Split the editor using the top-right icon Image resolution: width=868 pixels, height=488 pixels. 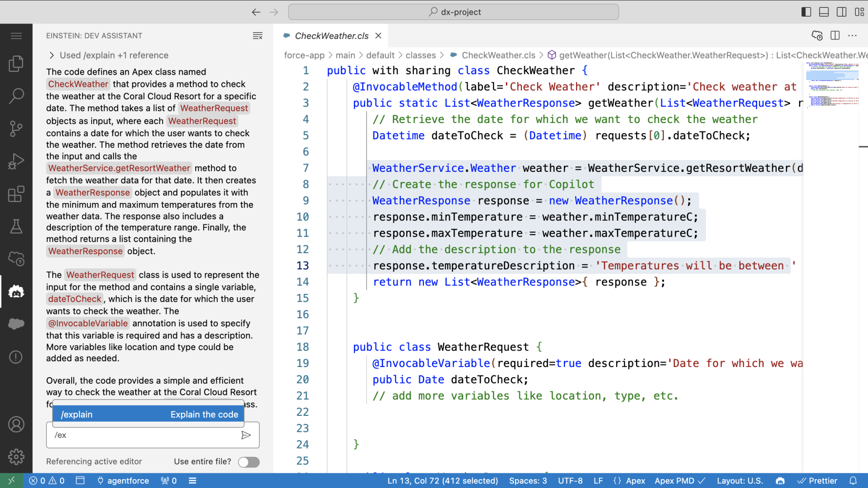(835, 35)
